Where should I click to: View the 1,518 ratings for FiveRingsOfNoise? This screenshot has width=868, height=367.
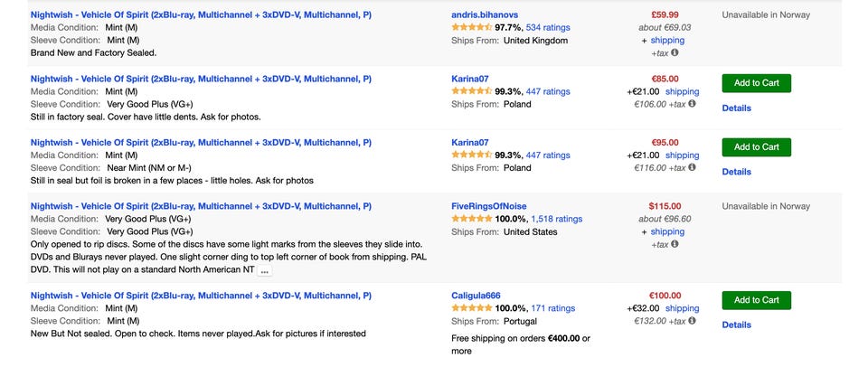click(556, 219)
